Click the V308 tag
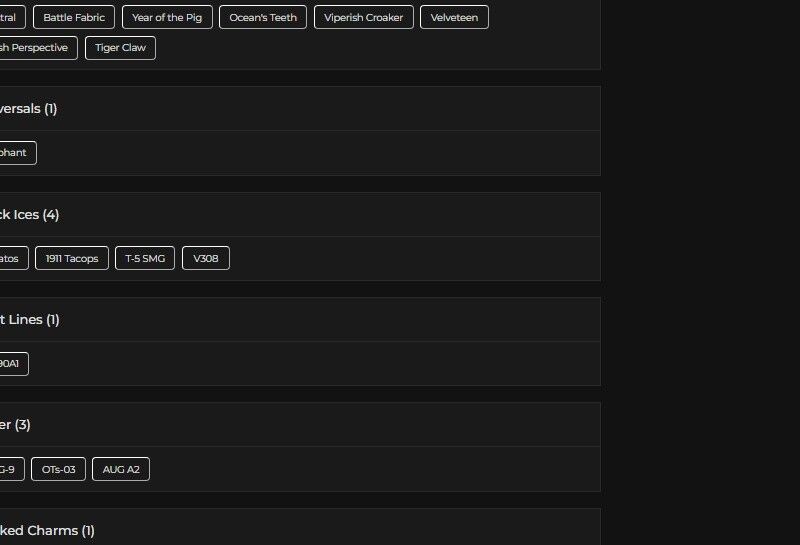The image size is (800, 545). coord(205,259)
